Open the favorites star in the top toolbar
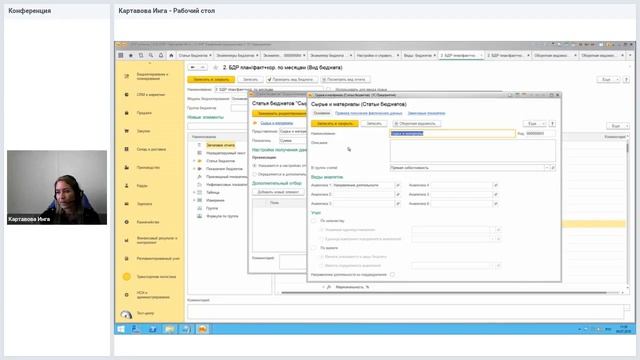This screenshot has width=640, height=360. coord(131,55)
